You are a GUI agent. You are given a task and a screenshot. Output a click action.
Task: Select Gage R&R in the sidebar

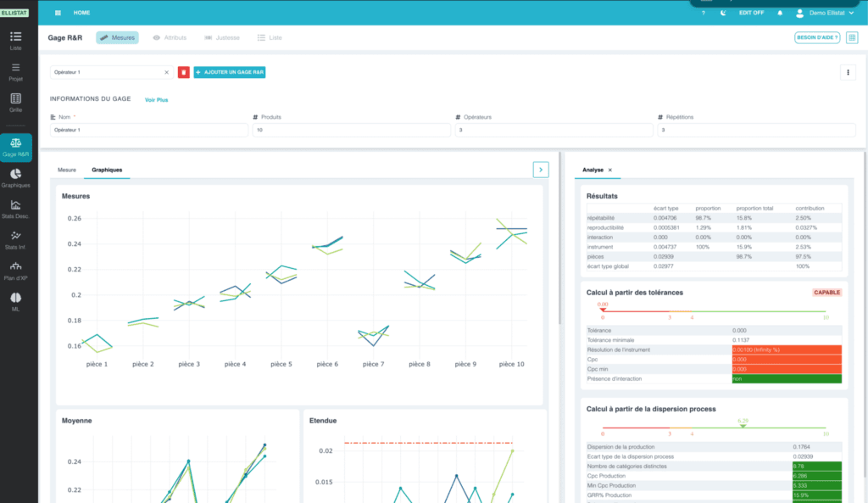click(15, 148)
